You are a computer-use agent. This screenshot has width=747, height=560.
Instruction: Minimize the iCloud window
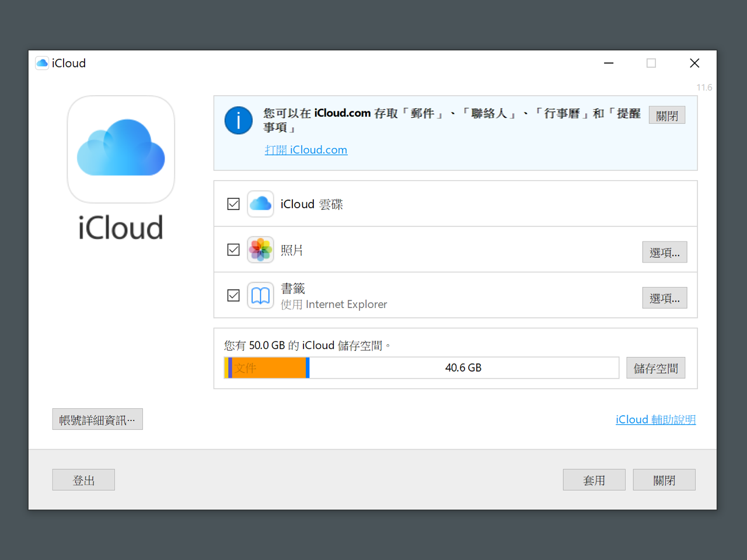click(609, 63)
